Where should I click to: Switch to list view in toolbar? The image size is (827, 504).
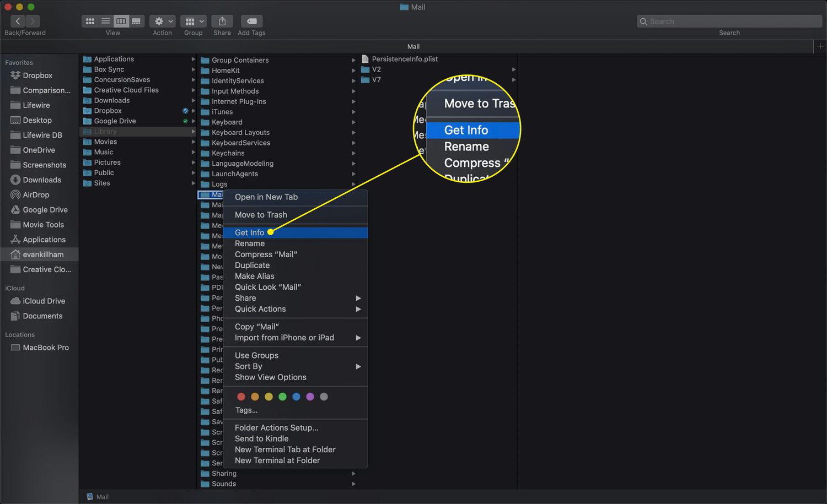click(105, 21)
